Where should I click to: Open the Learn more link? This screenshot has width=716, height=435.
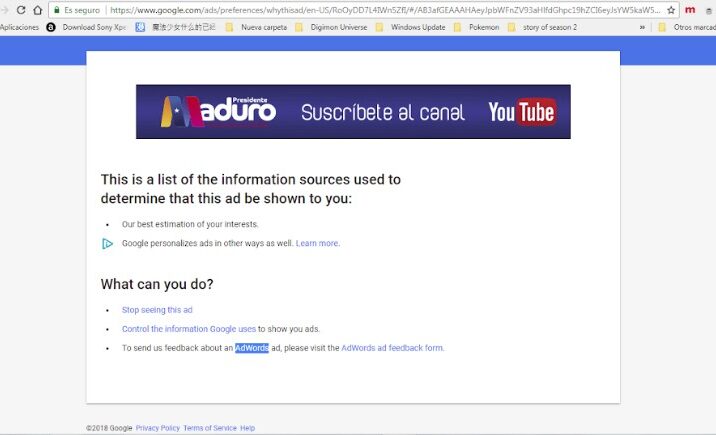click(317, 243)
